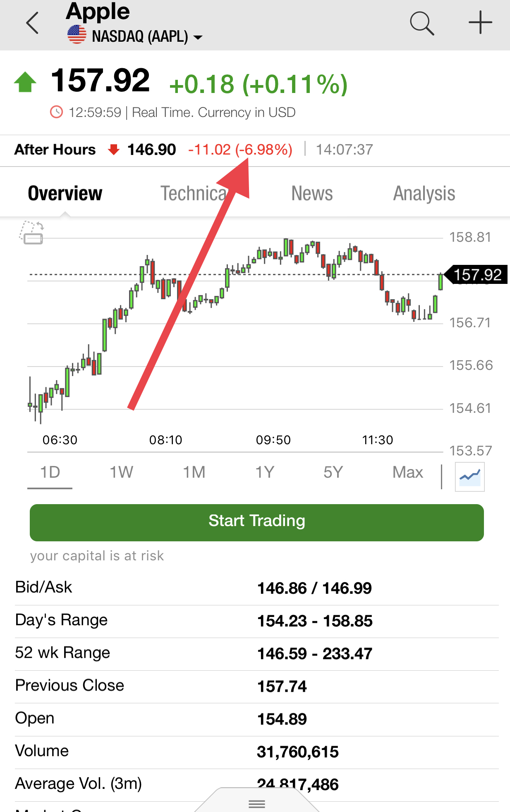Select the 1D chart range
This screenshot has height=812, width=510.
[50, 472]
